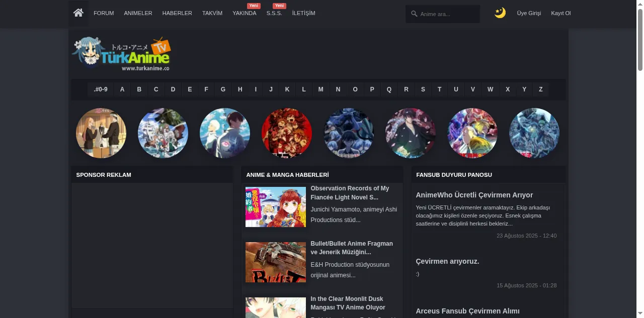Viewport: 644px width, 318px height.
Task: Click the Bullet/Bullet news cover image
Action: pos(276,262)
